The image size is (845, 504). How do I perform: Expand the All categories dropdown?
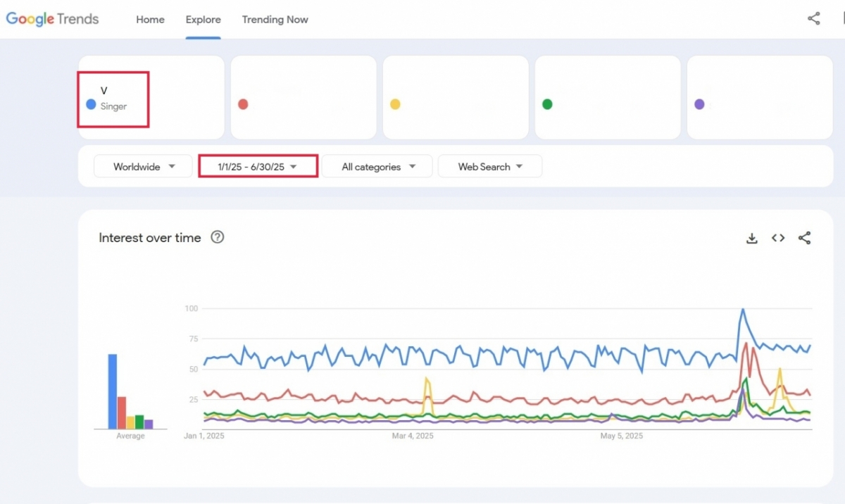(x=377, y=167)
